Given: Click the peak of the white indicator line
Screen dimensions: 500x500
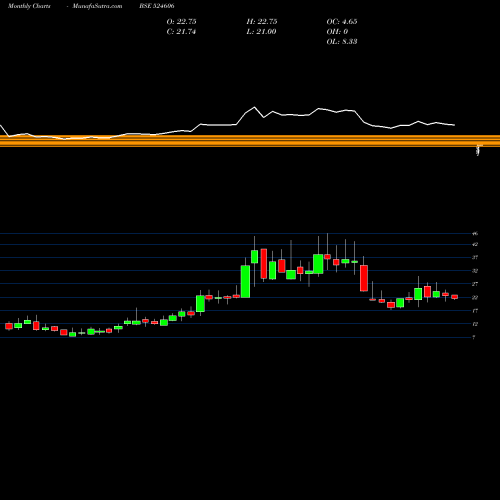Looking at the screenshot, I should pos(255,107).
